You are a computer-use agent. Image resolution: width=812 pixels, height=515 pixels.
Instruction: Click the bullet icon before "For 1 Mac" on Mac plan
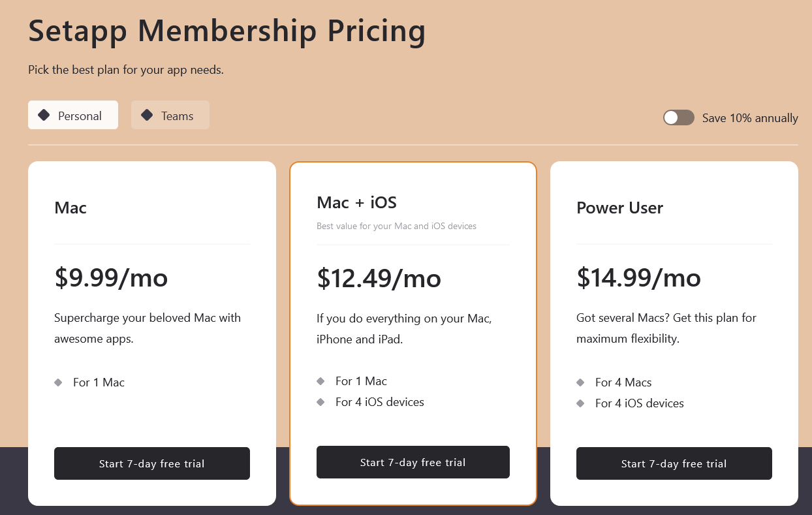59,382
